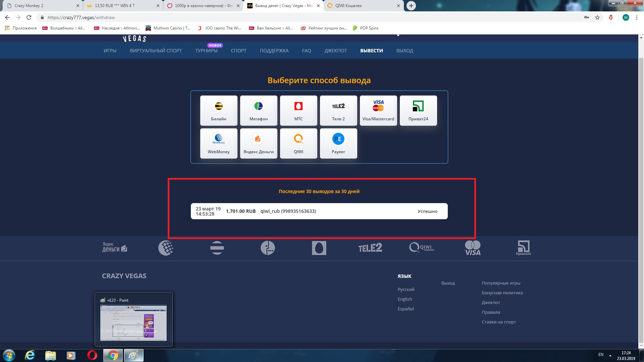Bookmark this page with star icon
Screen dimensions: 644x362
tap(597, 17)
